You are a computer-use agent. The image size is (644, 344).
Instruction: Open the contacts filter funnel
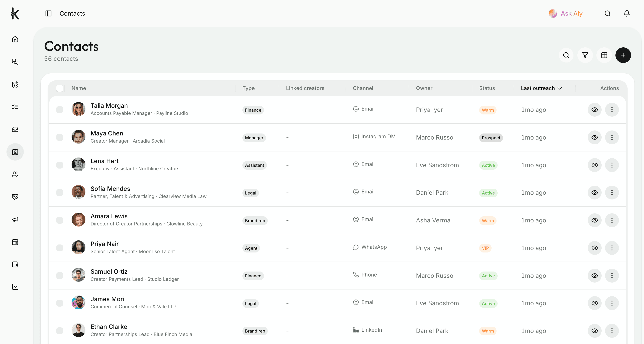[585, 55]
